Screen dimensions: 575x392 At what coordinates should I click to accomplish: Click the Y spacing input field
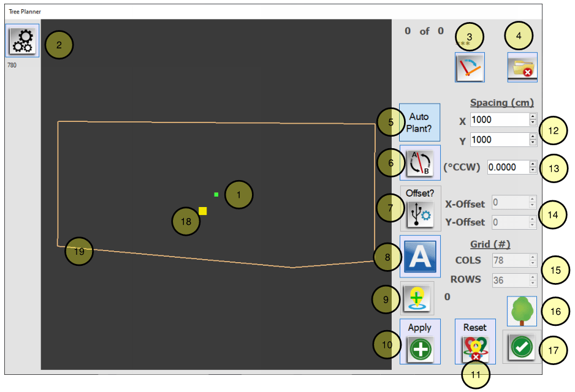coord(499,140)
